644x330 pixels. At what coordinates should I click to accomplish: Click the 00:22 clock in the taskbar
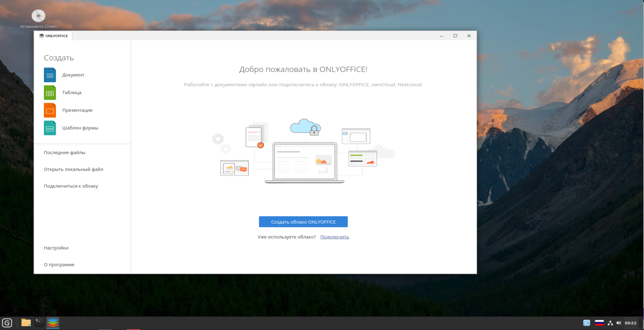click(x=630, y=323)
